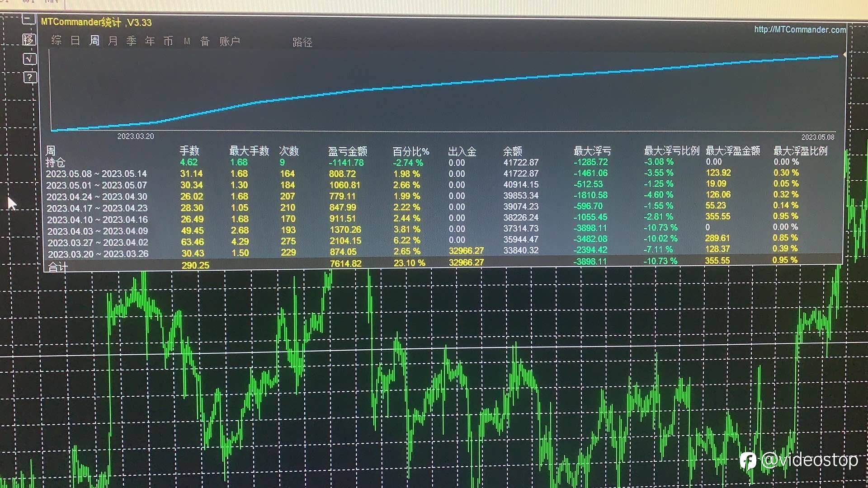Open the http://MTCommander.com link
Viewport: 868px width, 488px height.
tap(799, 29)
